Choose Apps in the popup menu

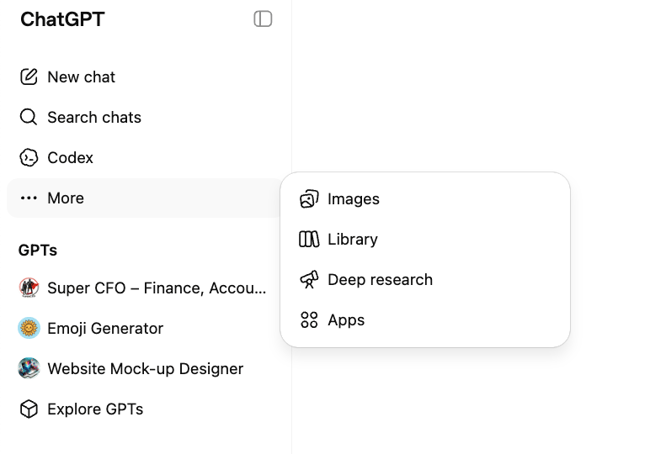[425, 320]
